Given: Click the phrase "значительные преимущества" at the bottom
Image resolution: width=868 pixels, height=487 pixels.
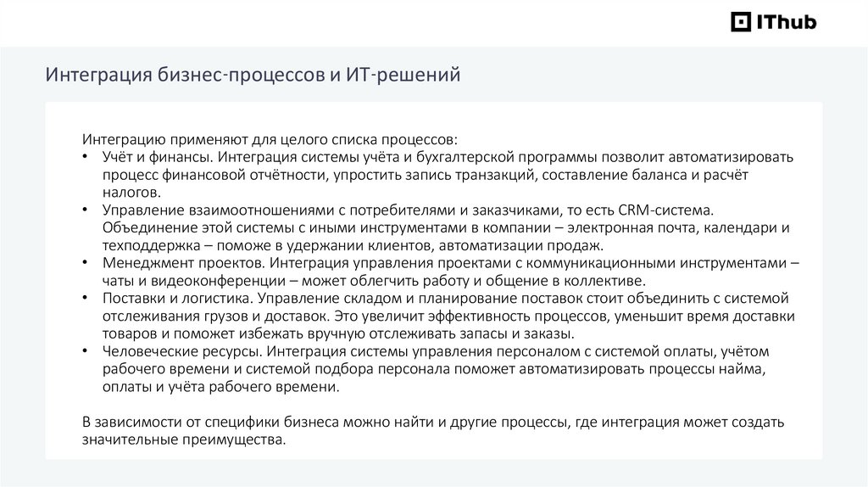Looking at the screenshot, I should (x=183, y=440).
